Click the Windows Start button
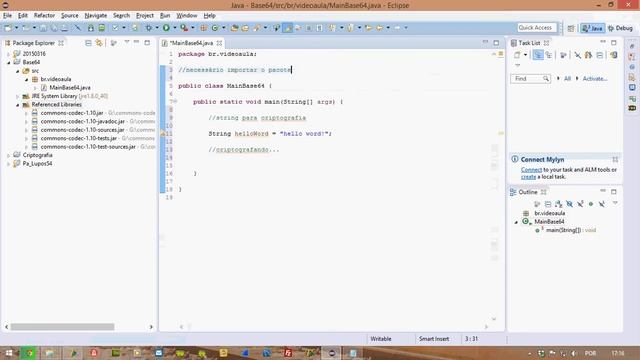The height and width of the screenshot is (360, 640). [x=9, y=353]
